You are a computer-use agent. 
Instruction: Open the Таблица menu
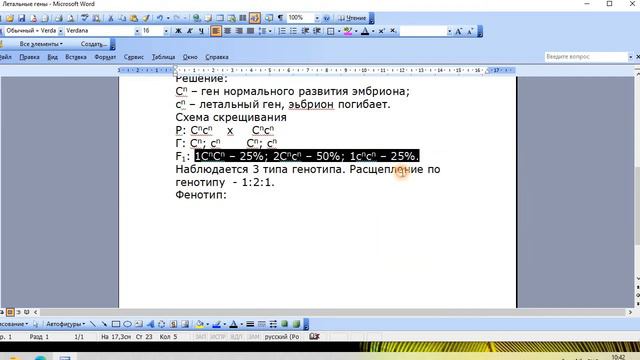[x=163, y=57]
